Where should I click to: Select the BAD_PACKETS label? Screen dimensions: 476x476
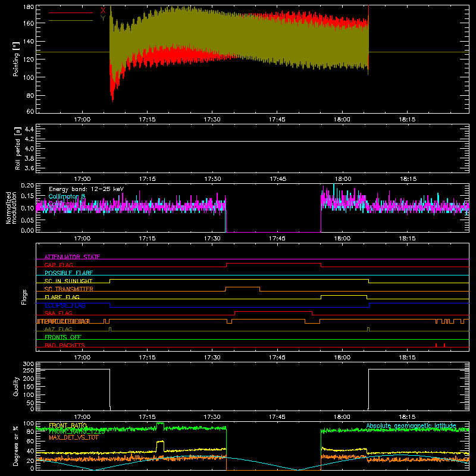click(x=65, y=345)
